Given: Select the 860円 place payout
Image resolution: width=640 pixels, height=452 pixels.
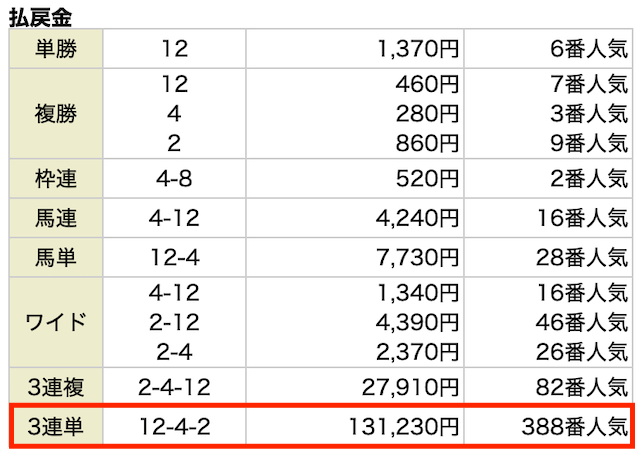Looking at the screenshot, I should 427,143.
